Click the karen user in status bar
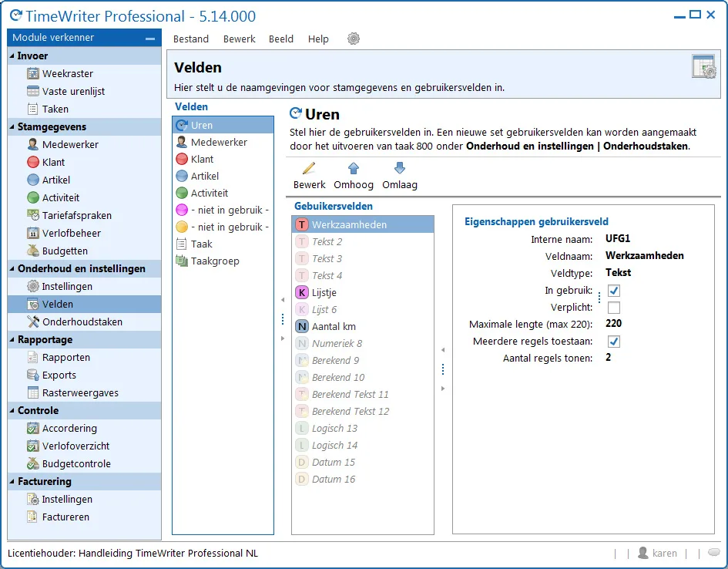The image size is (728, 569). pyautogui.click(x=657, y=553)
